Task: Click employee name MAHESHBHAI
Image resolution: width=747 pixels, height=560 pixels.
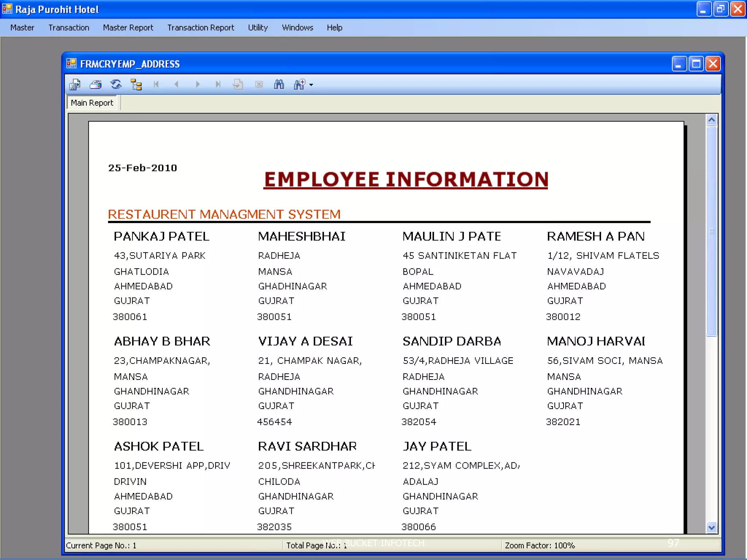Action: pyautogui.click(x=302, y=236)
